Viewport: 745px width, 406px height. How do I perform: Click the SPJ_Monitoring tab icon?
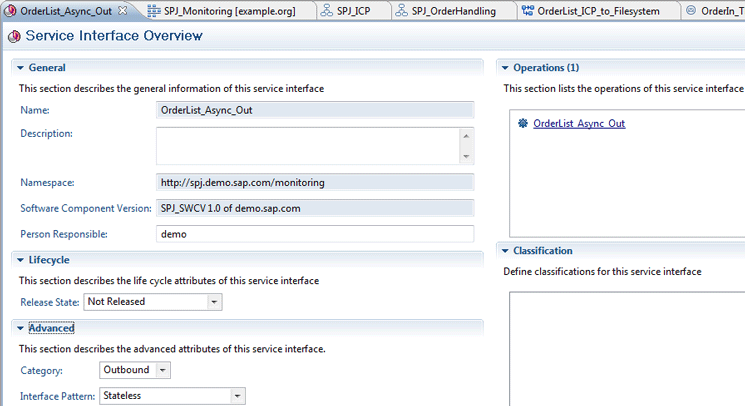coord(153,11)
